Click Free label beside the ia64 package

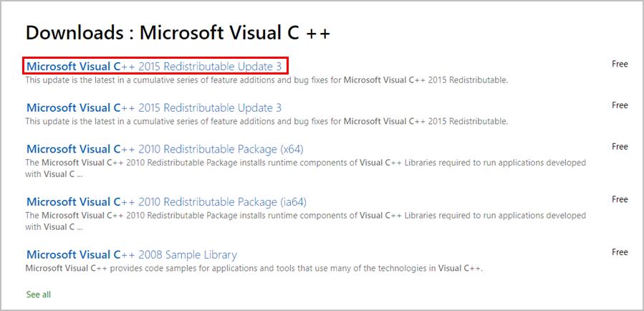point(620,199)
